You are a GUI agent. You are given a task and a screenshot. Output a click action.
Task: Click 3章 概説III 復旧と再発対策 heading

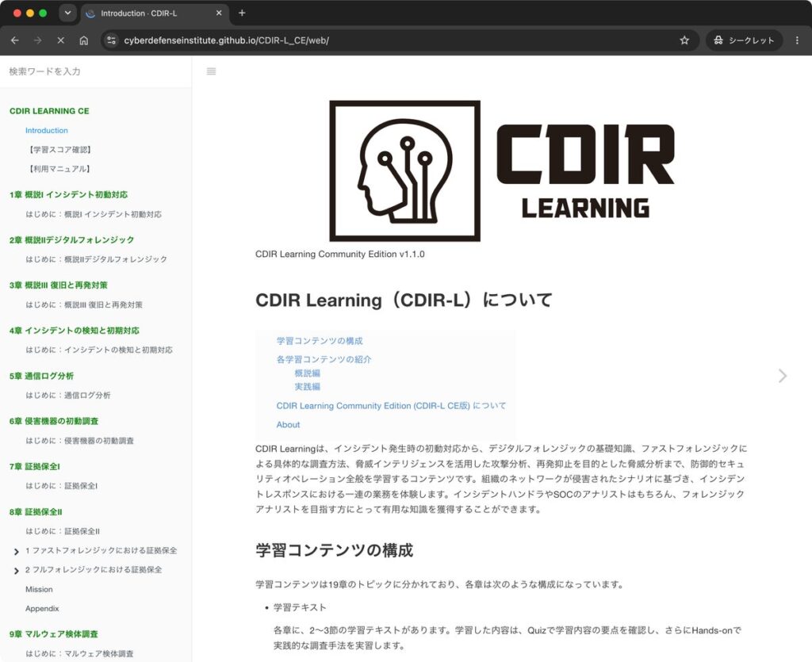tap(59, 285)
